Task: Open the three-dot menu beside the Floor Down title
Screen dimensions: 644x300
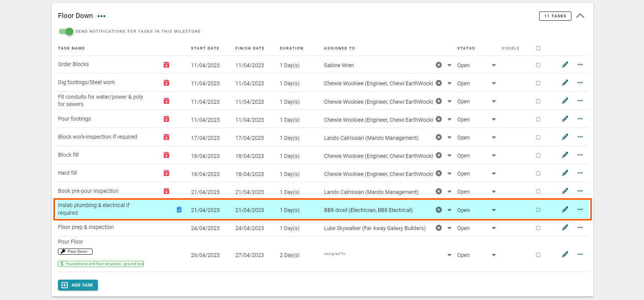Action: (x=101, y=16)
